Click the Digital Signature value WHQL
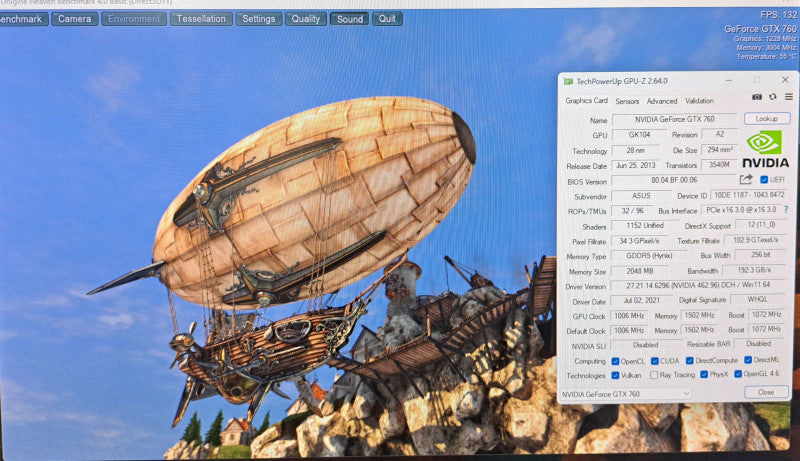Screen dimensions: 800x461 click(758, 299)
